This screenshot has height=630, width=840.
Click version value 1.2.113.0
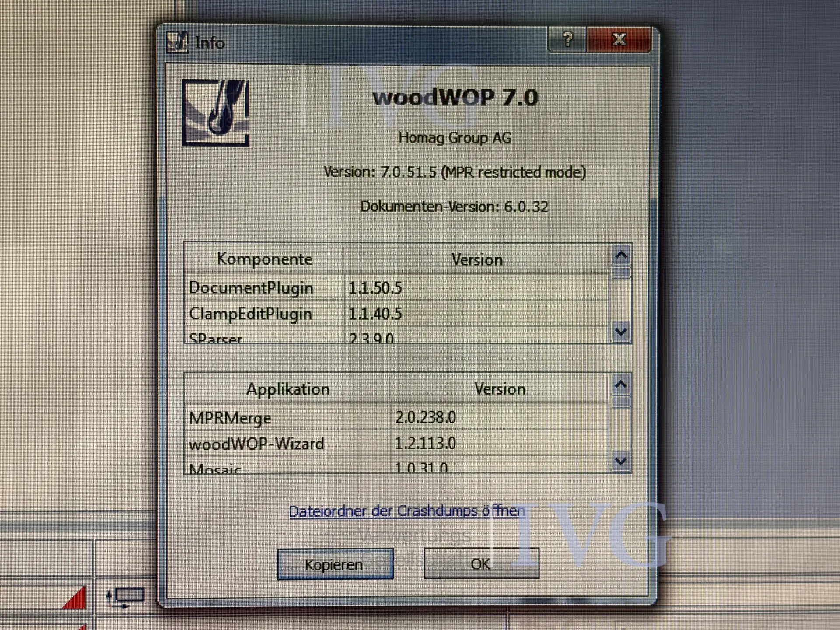pyautogui.click(x=425, y=443)
